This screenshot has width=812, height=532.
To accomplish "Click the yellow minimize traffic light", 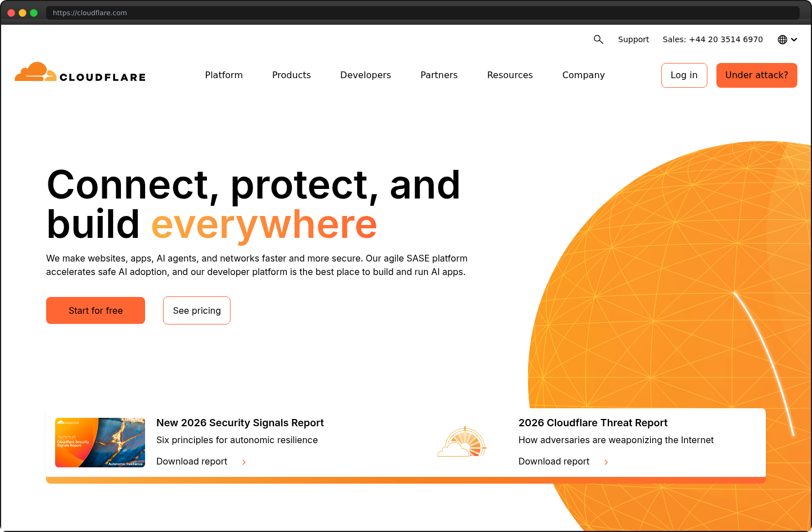I will (x=22, y=12).
